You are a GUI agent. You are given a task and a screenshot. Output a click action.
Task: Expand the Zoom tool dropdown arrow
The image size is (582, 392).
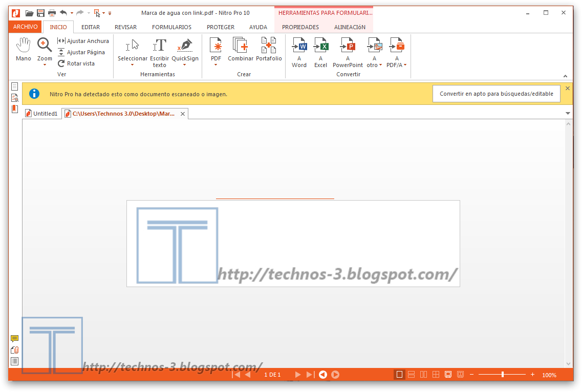click(x=45, y=65)
